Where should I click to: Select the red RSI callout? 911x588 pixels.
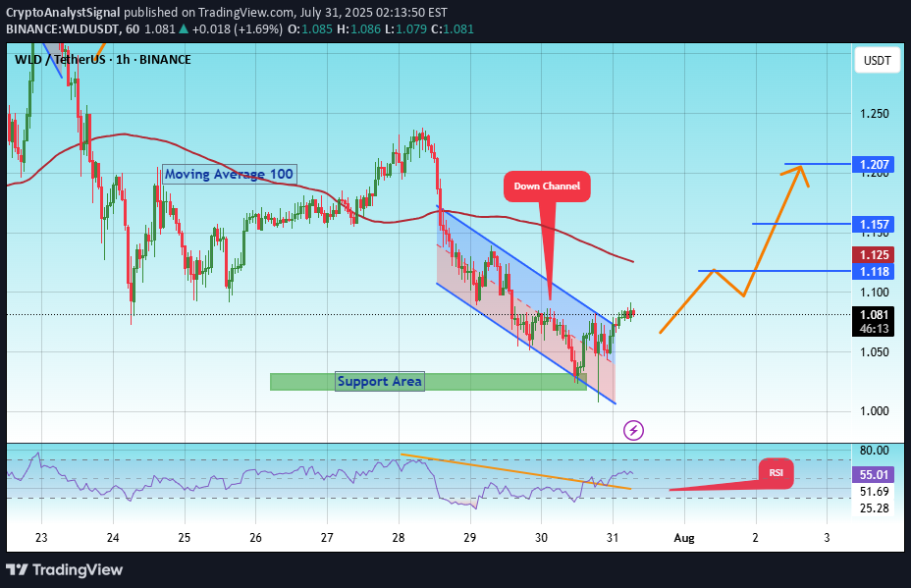coord(777,473)
